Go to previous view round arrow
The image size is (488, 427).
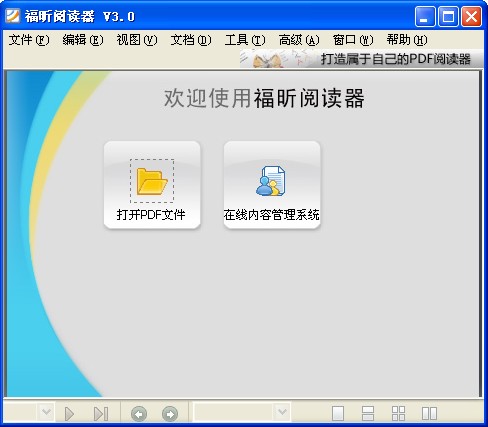pos(139,414)
